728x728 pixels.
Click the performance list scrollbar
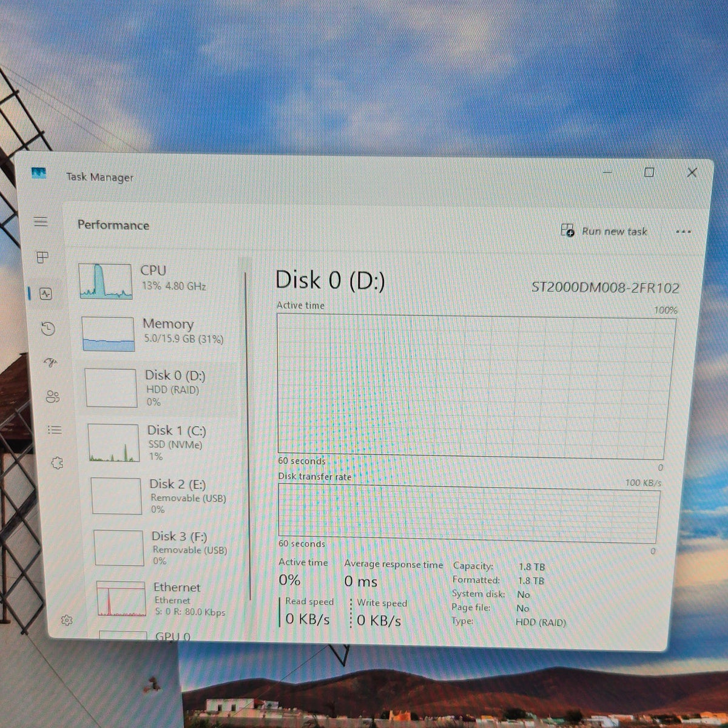coord(248,437)
